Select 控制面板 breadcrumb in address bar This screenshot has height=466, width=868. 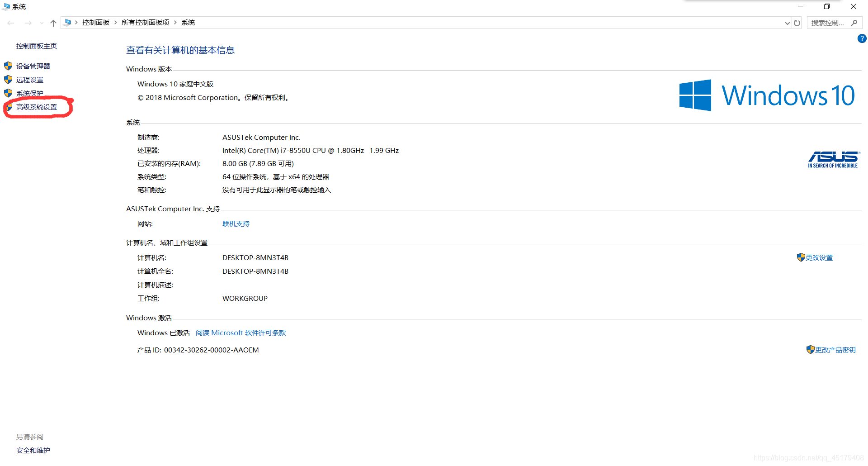pos(96,22)
